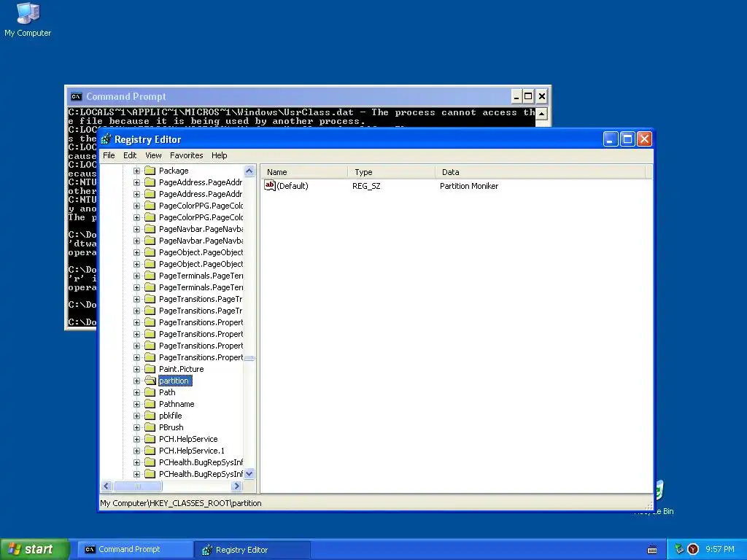Click the "Partition Moniker" data value
The height and width of the screenshot is (560, 747).
click(x=469, y=186)
